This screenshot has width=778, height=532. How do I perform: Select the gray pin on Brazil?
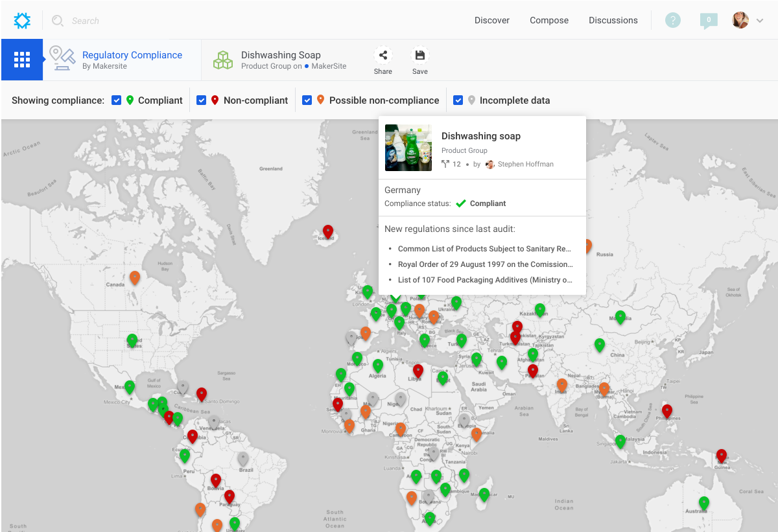tap(243, 459)
